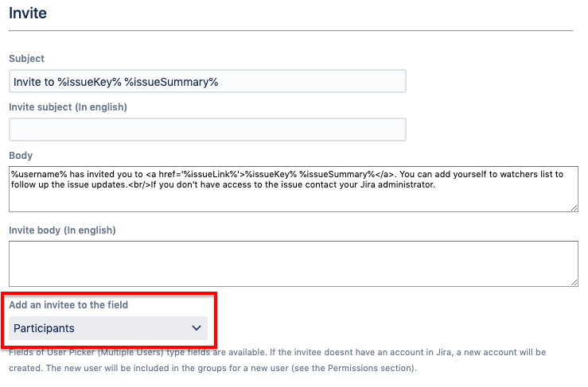Click the chevron arrow in Participants selector

click(197, 328)
